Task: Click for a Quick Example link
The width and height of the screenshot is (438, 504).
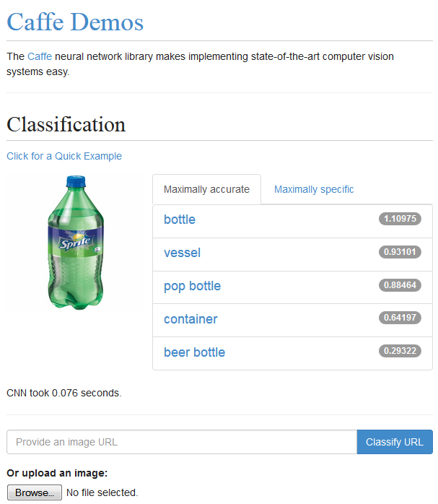Action: (x=64, y=156)
